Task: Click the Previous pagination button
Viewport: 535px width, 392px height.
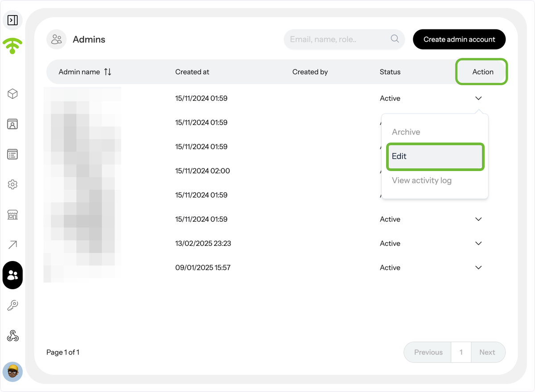Action: tap(428, 352)
